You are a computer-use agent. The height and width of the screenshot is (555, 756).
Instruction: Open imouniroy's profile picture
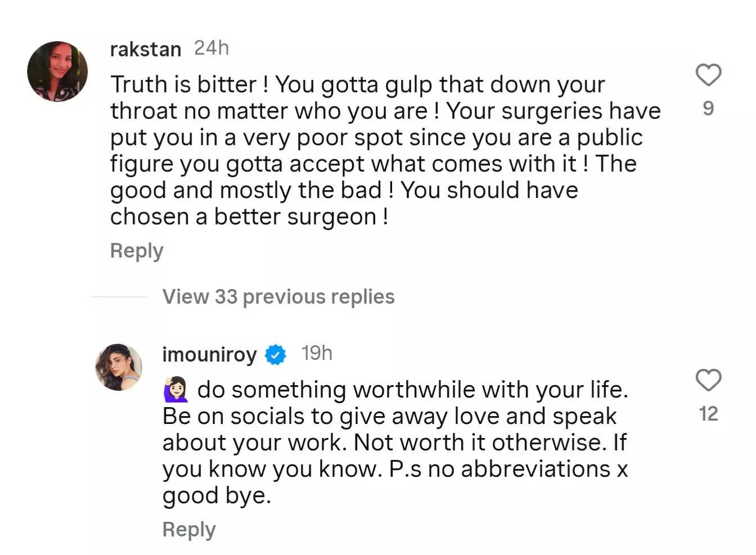click(x=119, y=367)
